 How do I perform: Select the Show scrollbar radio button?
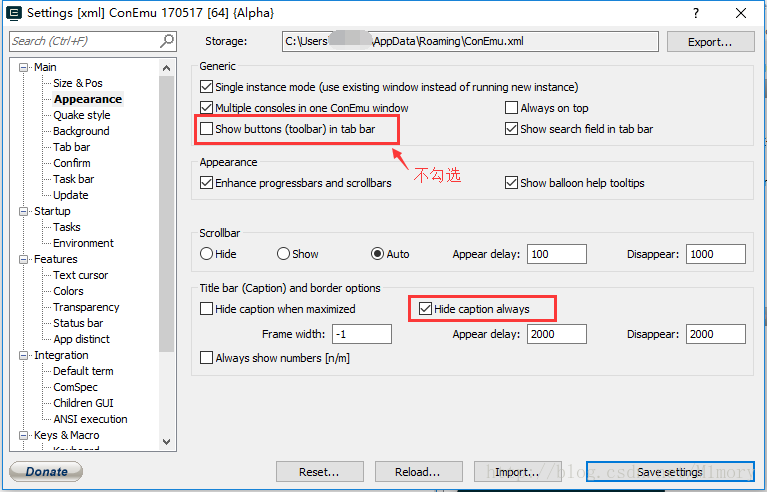pos(283,254)
